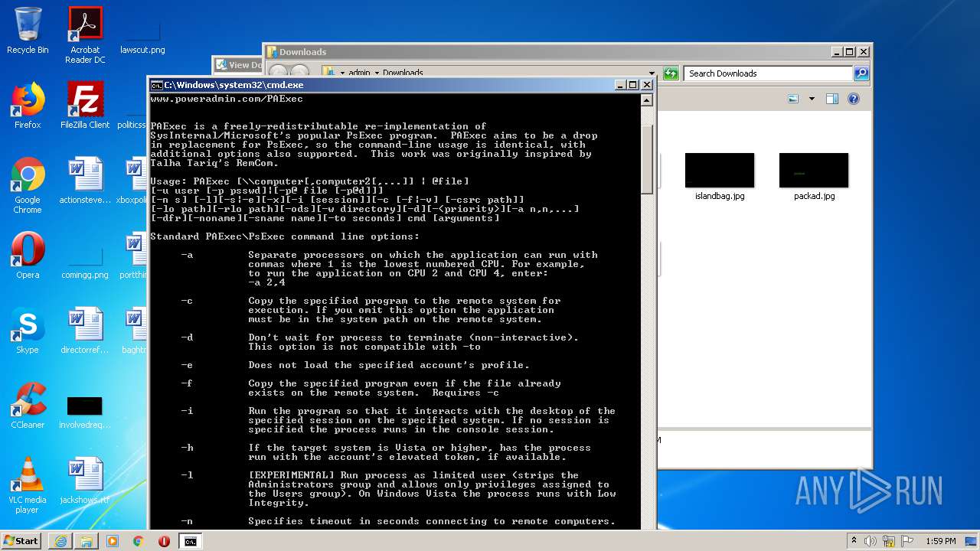Click the change view icon in Downloads
980x551 pixels.
coord(793,99)
